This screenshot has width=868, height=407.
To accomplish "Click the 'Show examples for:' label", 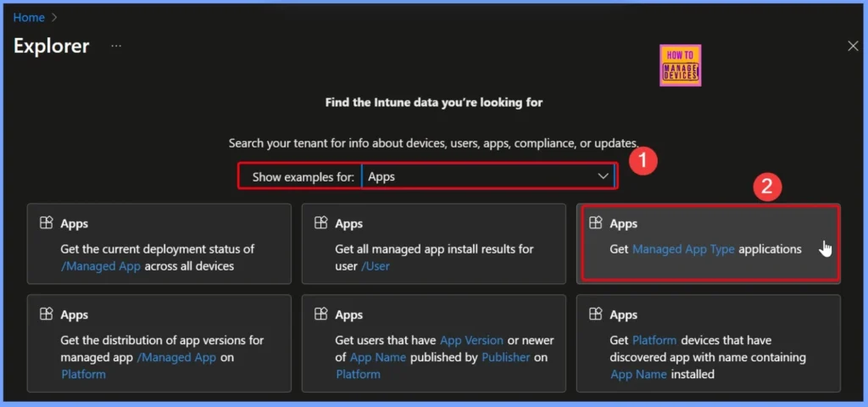I will (303, 177).
